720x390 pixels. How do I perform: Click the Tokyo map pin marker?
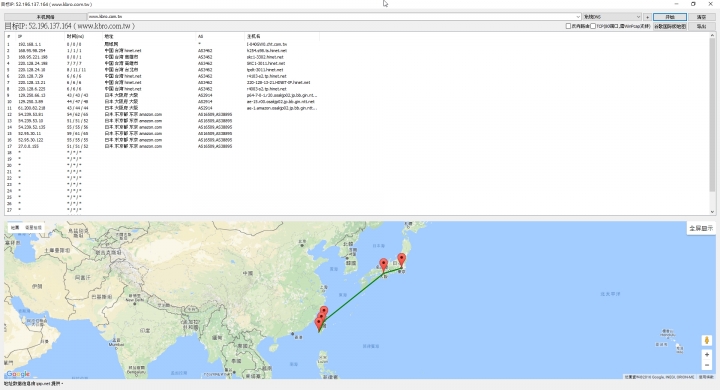[x=401, y=260]
